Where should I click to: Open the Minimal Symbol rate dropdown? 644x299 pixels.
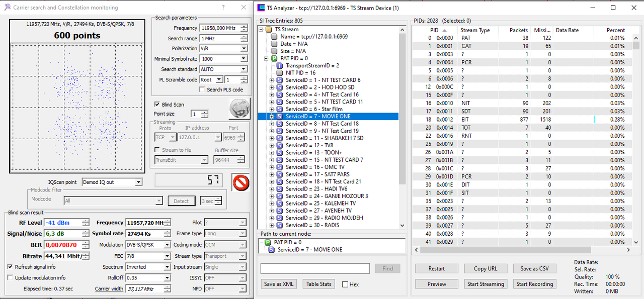click(x=244, y=59)
